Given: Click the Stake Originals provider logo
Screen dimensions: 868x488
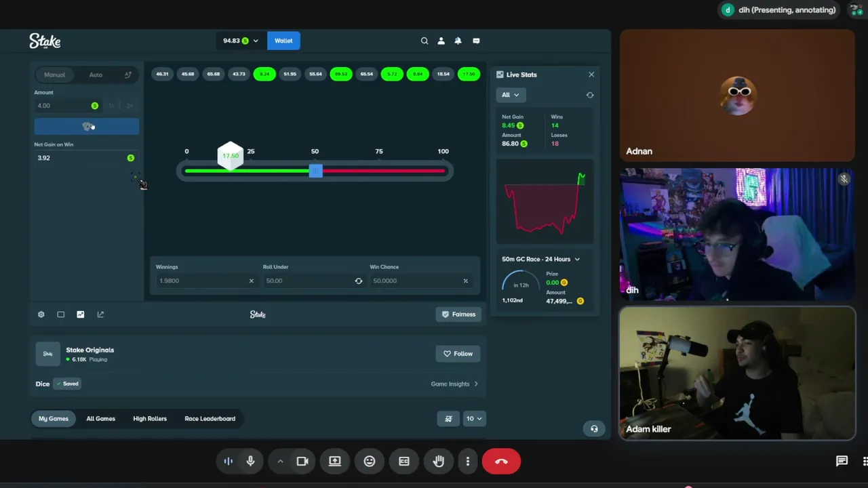Looking at the screenshot, I should [47, 354].
